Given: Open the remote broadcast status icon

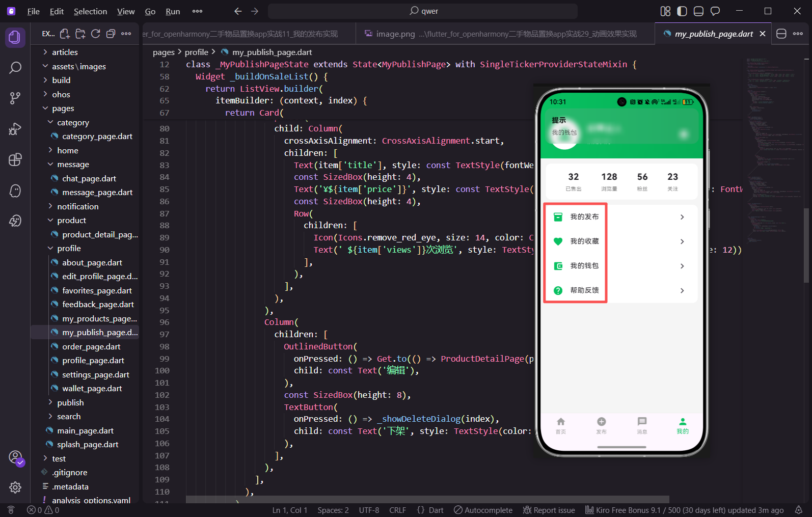Looking at the screenshot, I should coord(11,510).
